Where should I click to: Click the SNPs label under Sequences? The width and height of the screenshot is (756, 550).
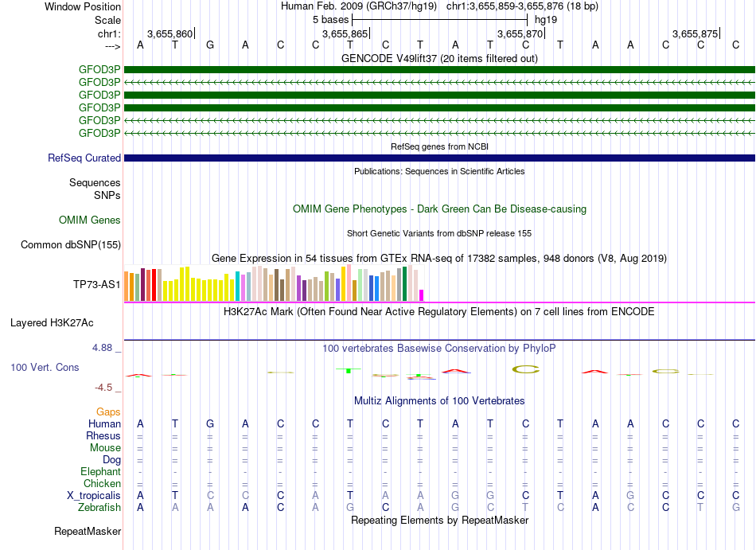coord(107,195)
